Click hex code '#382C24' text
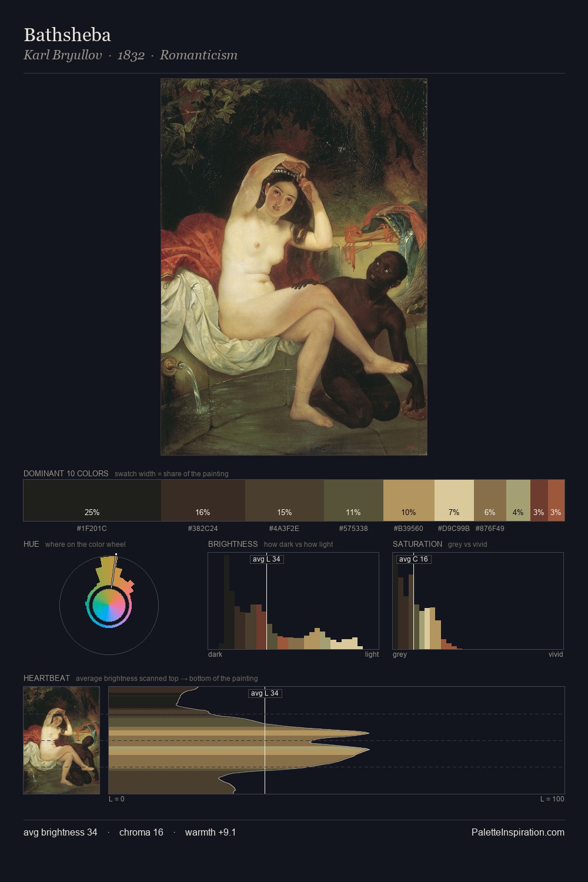The height and width of the screenshot is (882, 588). click(x=203, y=529)
